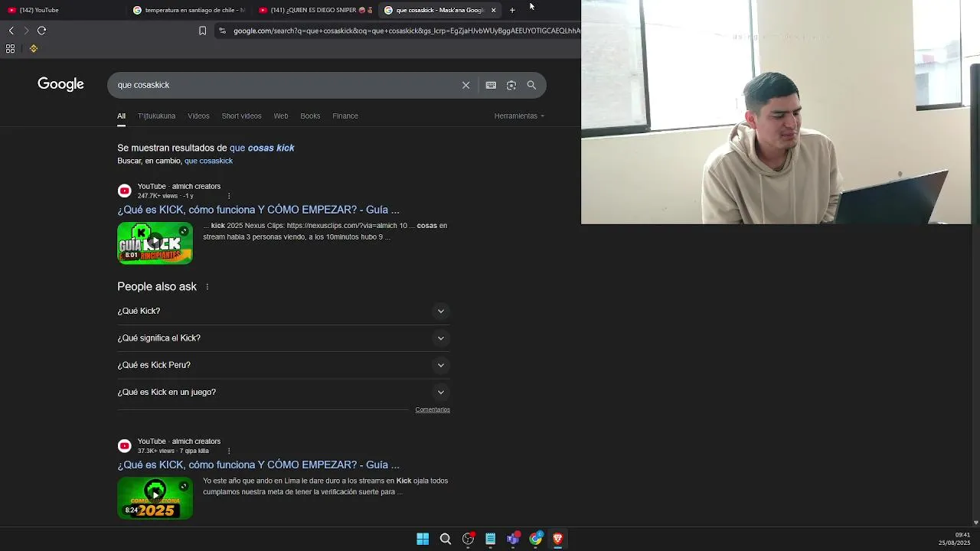Open site settings icon left of the URL
Viewport: 980px width, 551px height.
pos(222,31)
